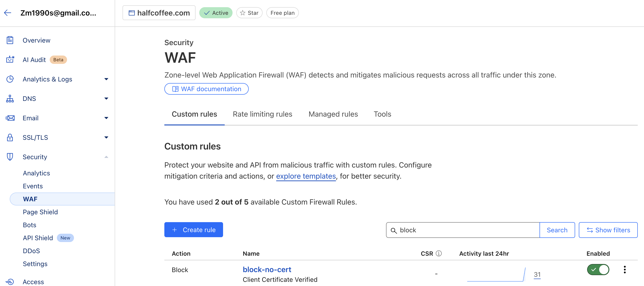Image resolution: width=644 pixels, height=286 pixels.
Task: Click the Security shield icon
Action: (10, 157)
